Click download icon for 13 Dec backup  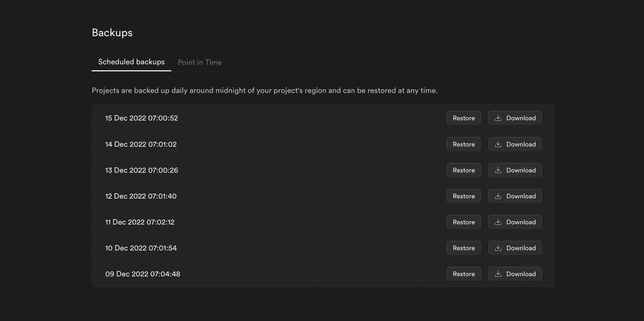point(498,170)
